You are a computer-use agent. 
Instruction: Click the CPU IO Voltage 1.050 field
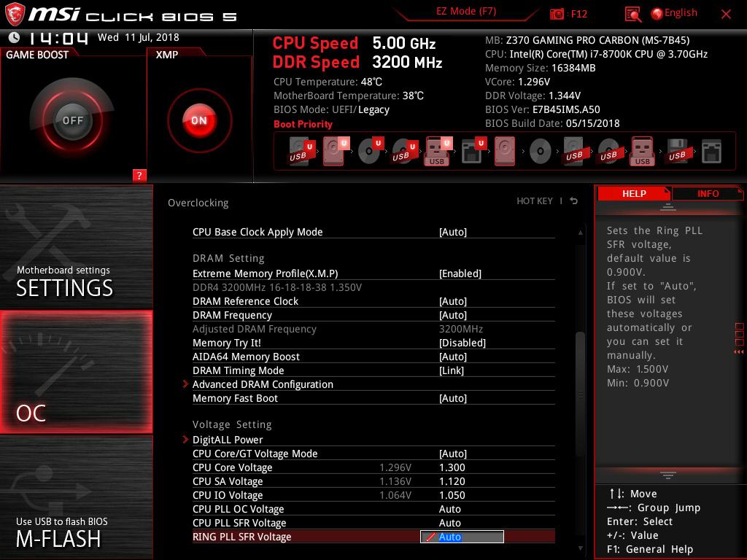452,495
